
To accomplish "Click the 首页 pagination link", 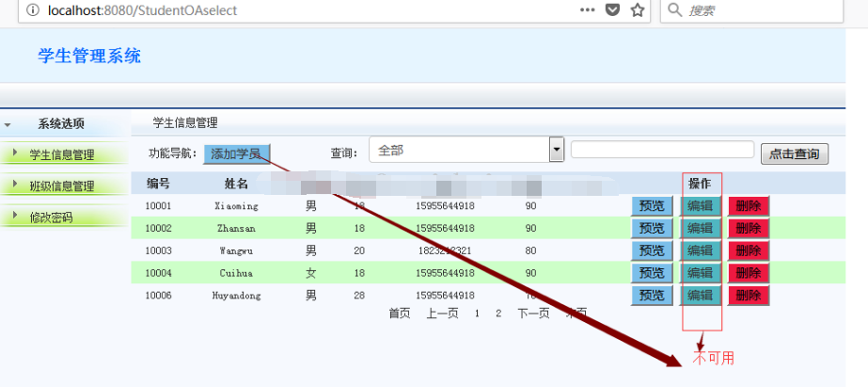I will pyautogui.click(x=400, y=314).
